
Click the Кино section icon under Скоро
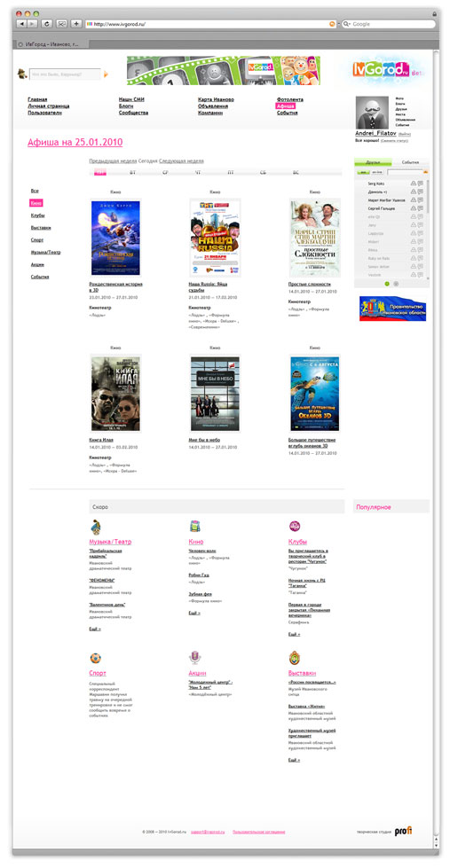click(x=194, y=526)
